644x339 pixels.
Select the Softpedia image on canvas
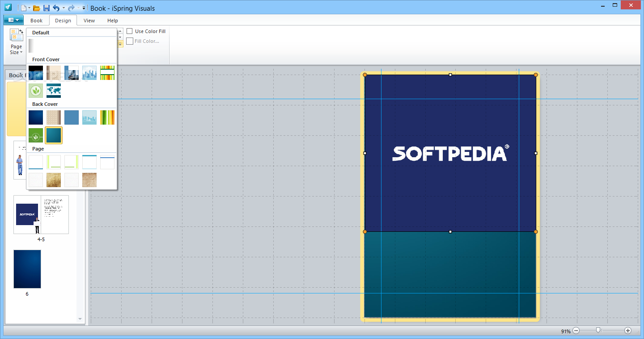tap(450, 153)
